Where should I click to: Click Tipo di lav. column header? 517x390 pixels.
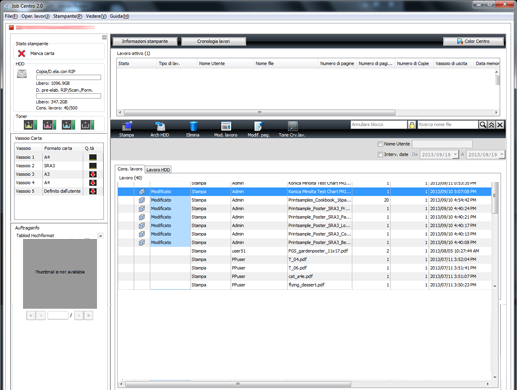click(x=176, y=63)
